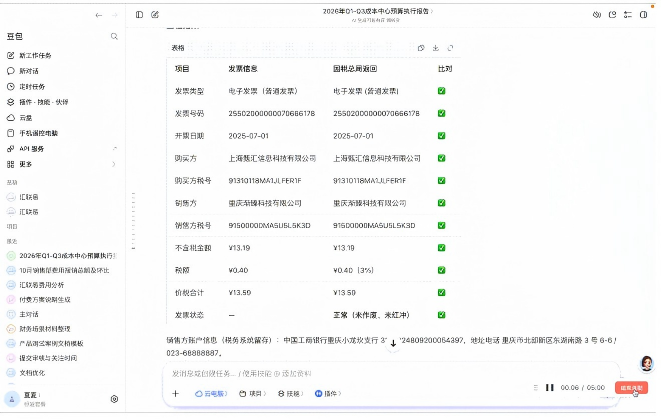Click the green check in 价税合计 row
Viewport: 661px width, 419px height.
(441, 293)
